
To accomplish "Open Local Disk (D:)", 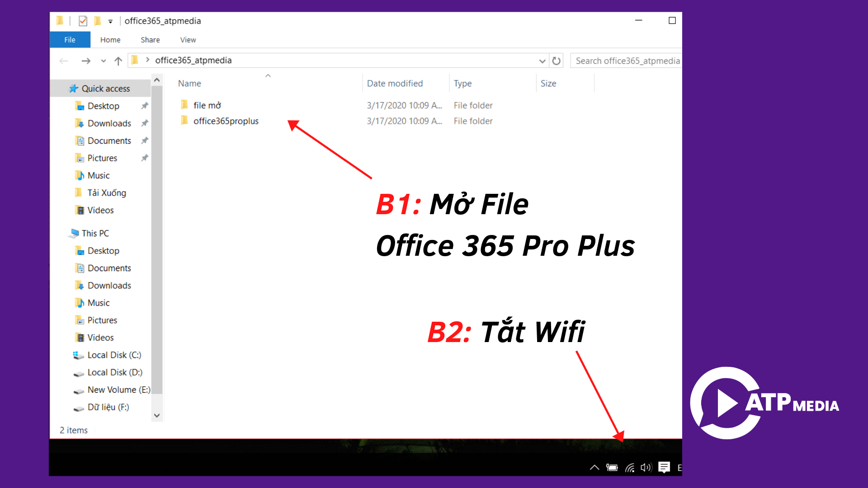I will (x=115, y=372).
